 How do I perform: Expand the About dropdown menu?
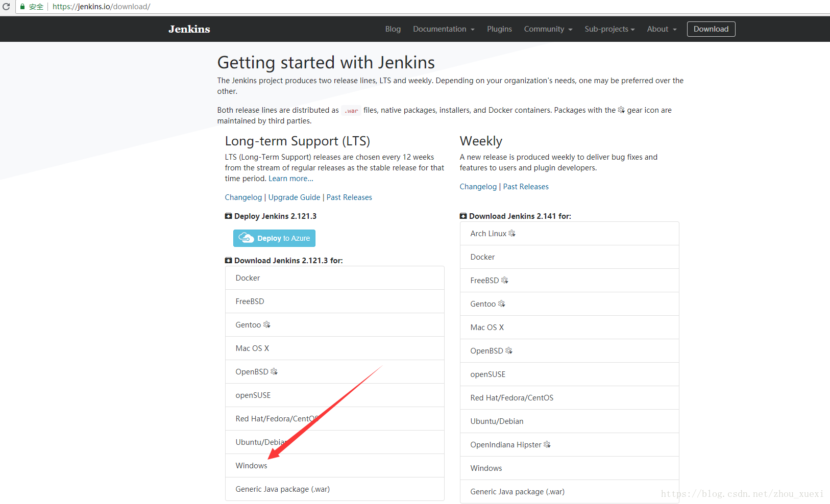[662, 29]
